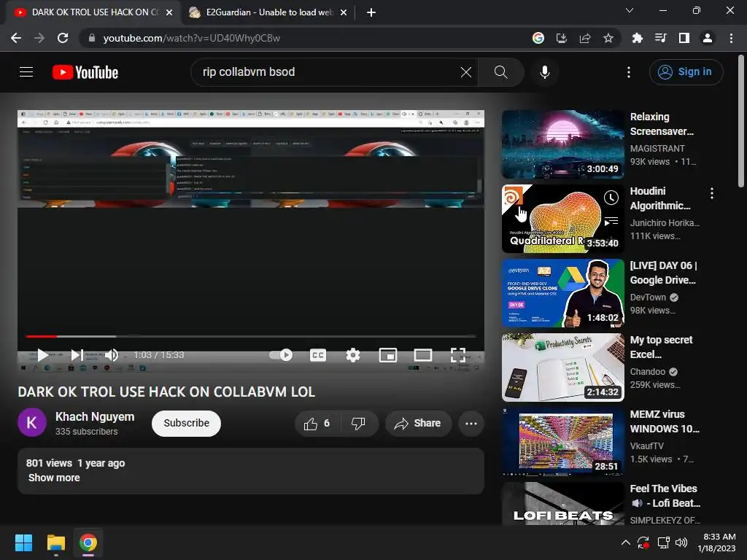Dislike the video
This screenshot has height=560, width=747.
359,424
